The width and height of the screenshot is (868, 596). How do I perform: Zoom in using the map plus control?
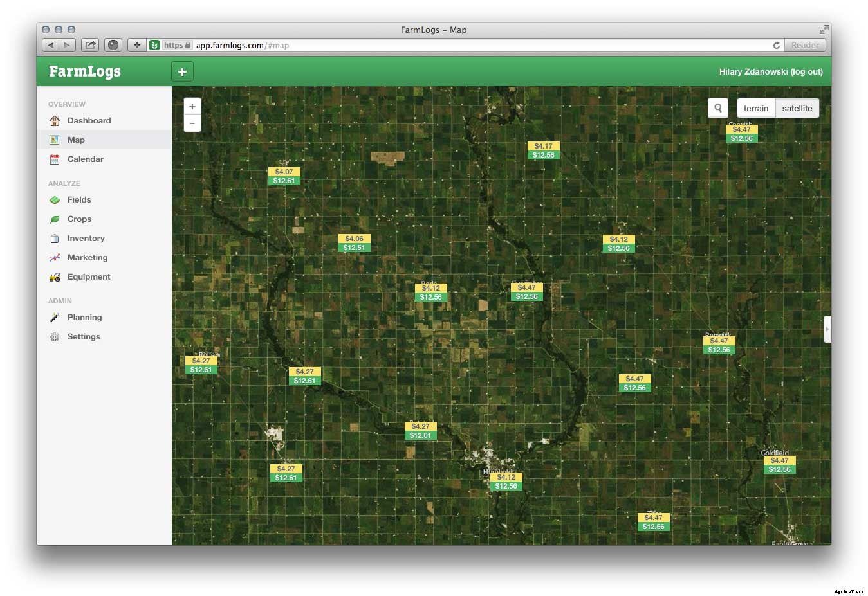pos(192,105)
